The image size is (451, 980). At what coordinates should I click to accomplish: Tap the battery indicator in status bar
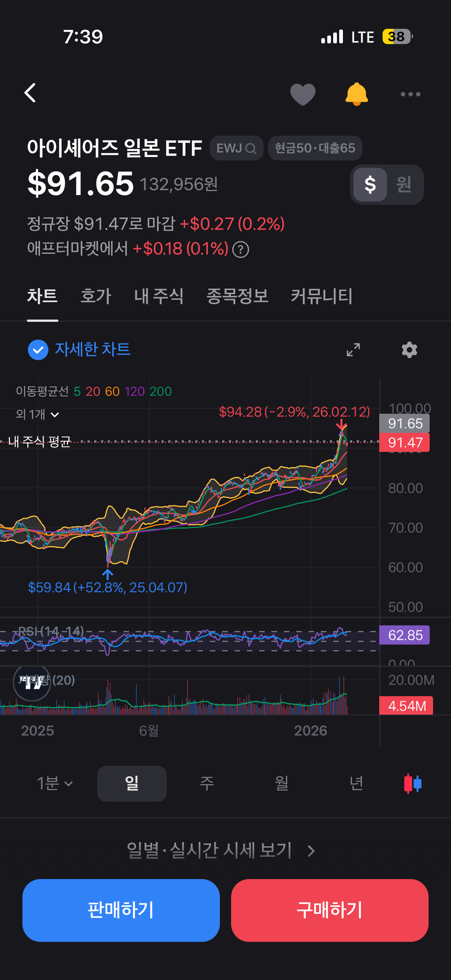tap(398, 37)
